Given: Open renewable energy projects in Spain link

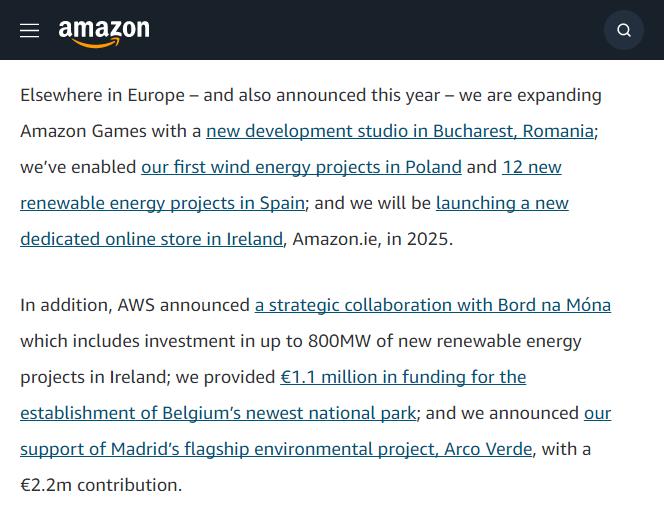Looking at the screenshot, I should pyautogui.click(x=162, y=203).
